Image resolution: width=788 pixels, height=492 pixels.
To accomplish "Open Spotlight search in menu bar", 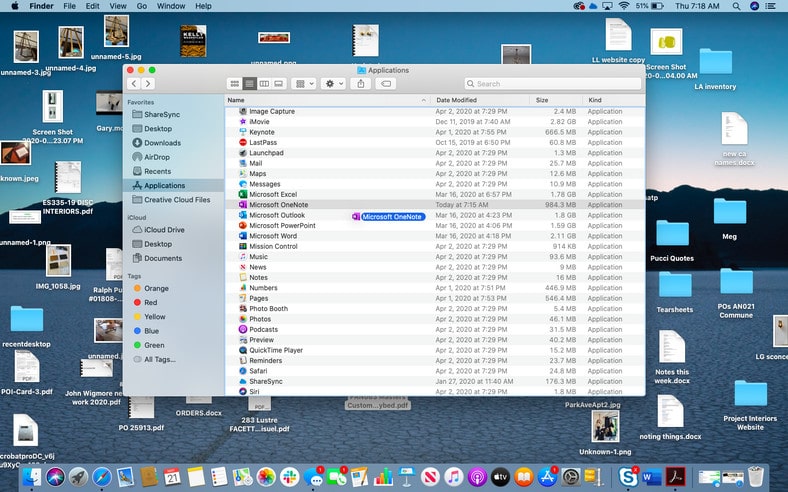I will [x=736, y=6].
